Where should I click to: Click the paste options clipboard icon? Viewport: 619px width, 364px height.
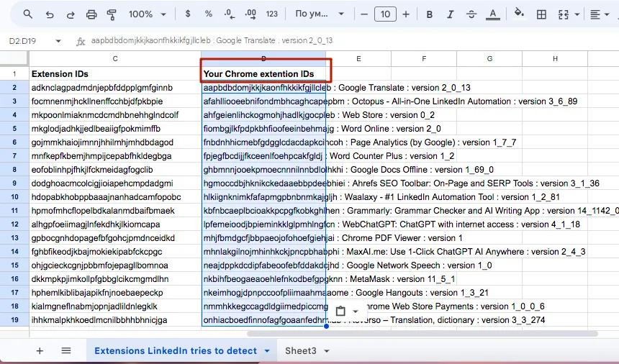tap(340, 311)
